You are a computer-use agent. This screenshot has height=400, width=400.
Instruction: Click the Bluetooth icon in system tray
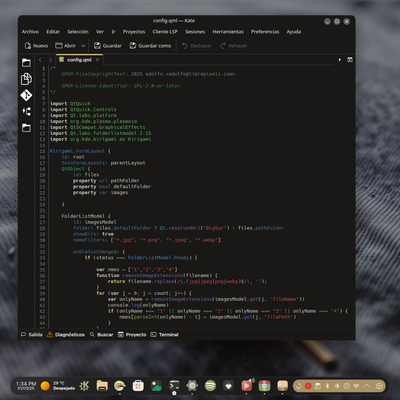tap(327, 386)
